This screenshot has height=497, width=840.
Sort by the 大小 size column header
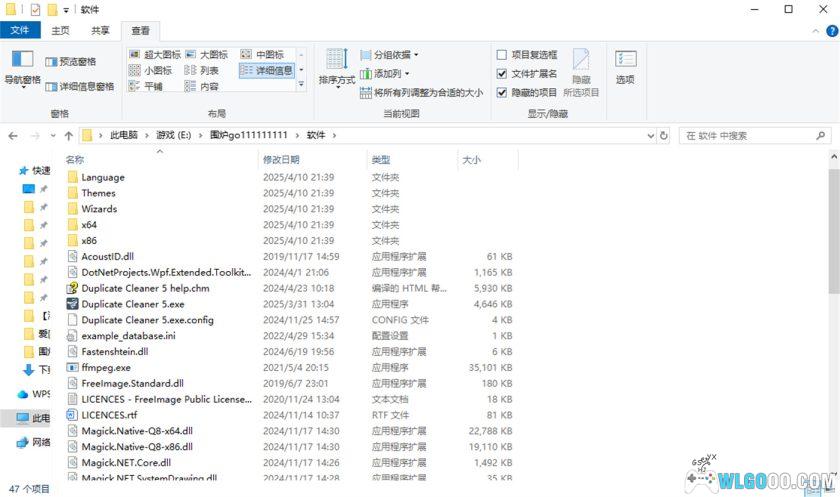coord(471,160)
